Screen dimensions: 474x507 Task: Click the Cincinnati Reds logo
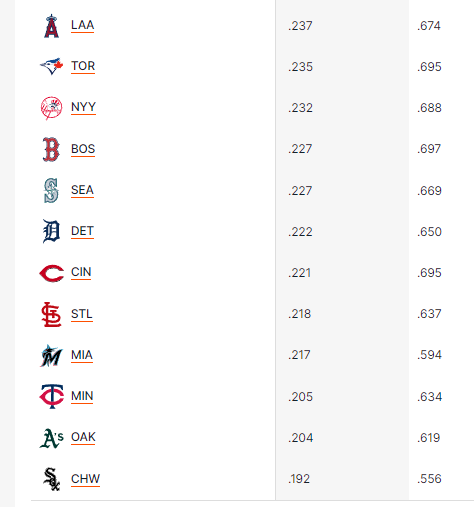pyautogui.click(x=51, y=273)
